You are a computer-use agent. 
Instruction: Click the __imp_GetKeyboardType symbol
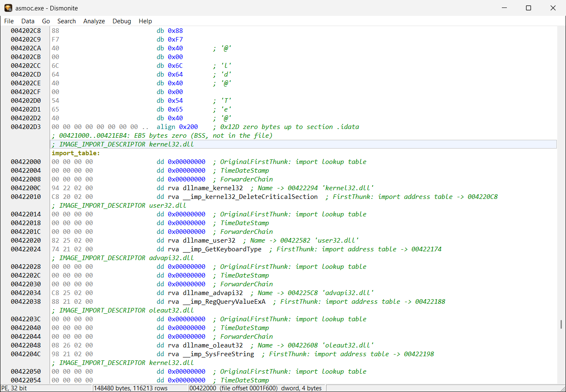222,249
